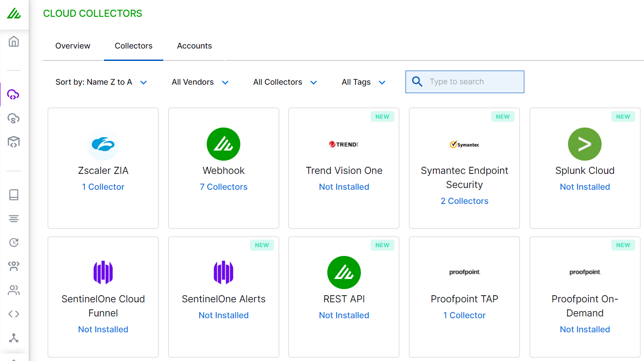Select Symantec Endpoint Security title
The image size is (644, 361).
point(465,177)
